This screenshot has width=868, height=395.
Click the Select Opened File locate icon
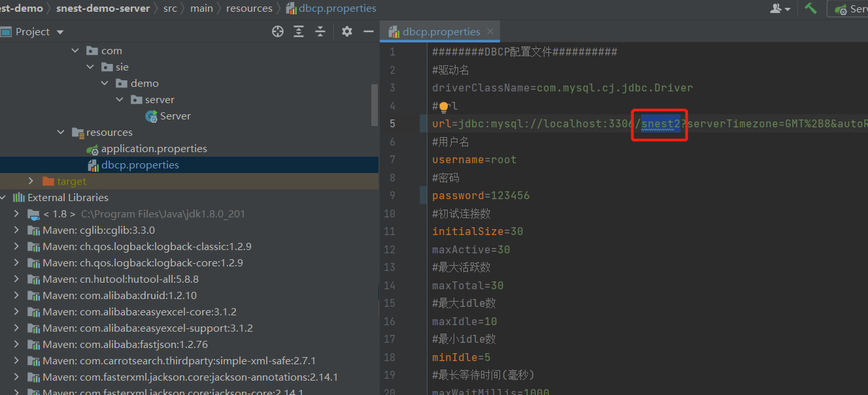pyautogui.click(x=278, y=31)
